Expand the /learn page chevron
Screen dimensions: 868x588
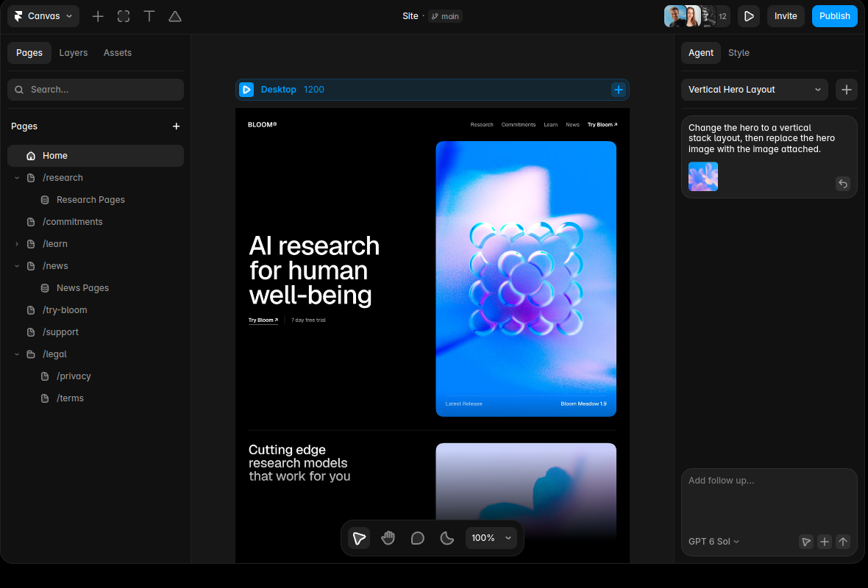pyautogui.click(x=17, y=244)
